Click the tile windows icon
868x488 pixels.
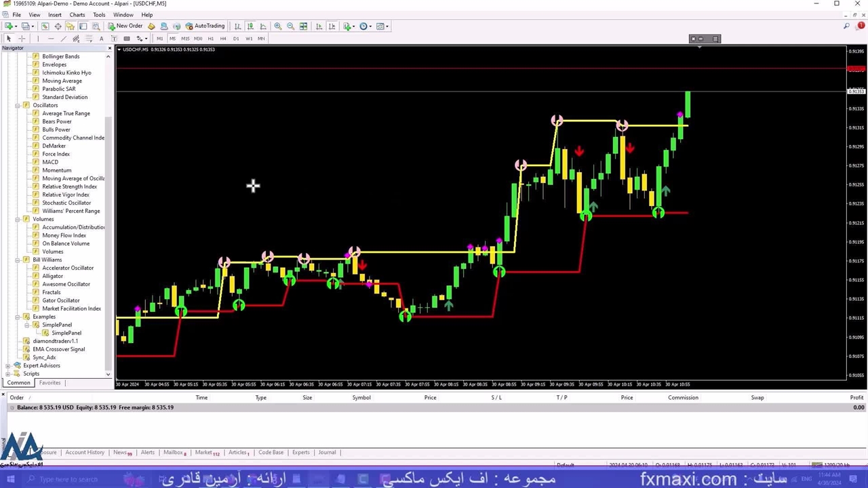[303, 26]
